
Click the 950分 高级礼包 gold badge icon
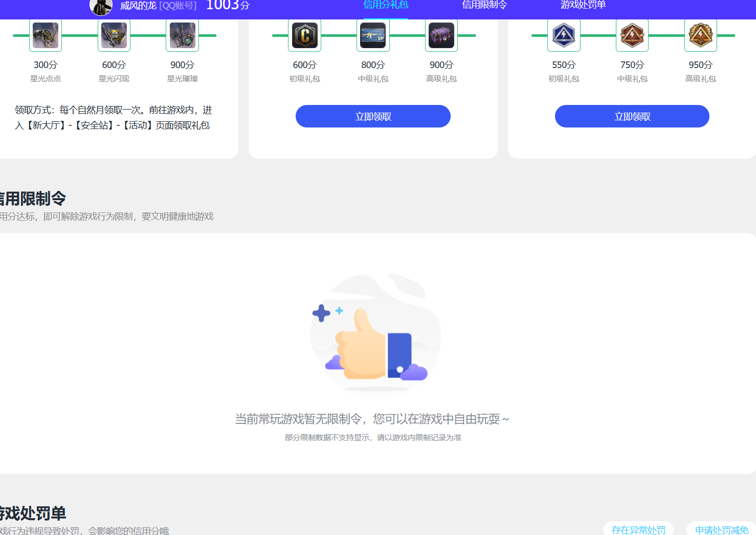coord(701,35)
